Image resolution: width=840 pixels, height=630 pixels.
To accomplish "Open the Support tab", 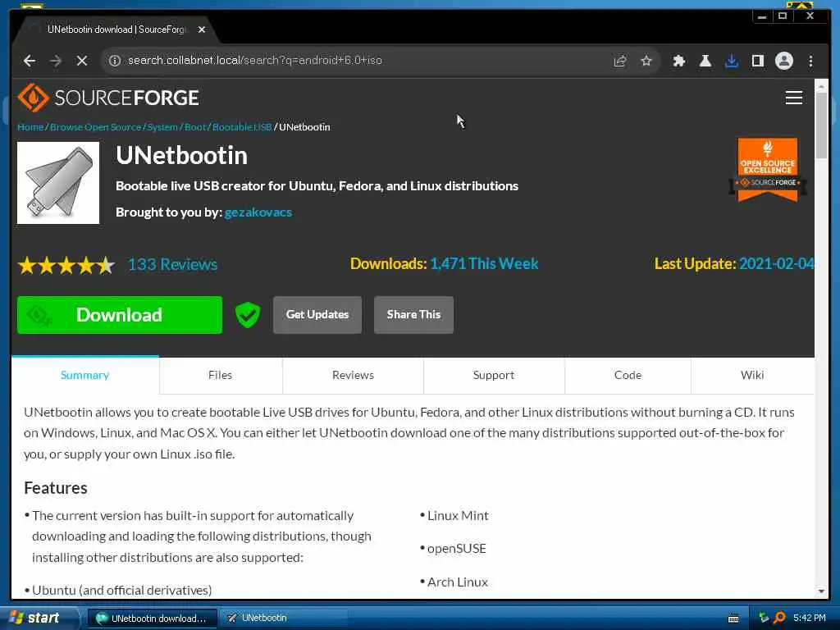I will tap(493, 375).
